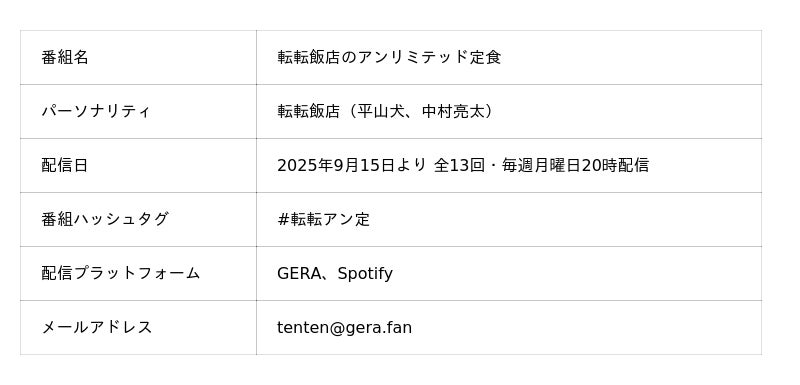800x385 pixels.
Task: Click the 毎週月曜日20時配信 schedule text
Action: [575, 165]
